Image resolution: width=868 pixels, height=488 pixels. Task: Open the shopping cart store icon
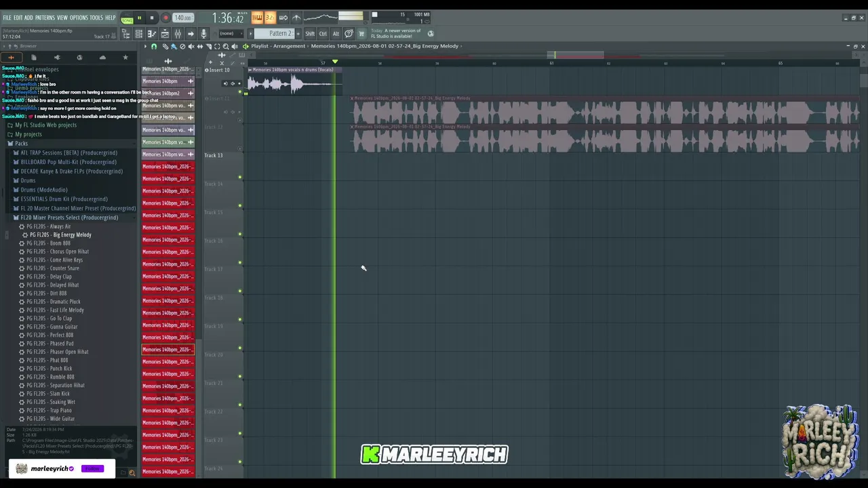361,34
